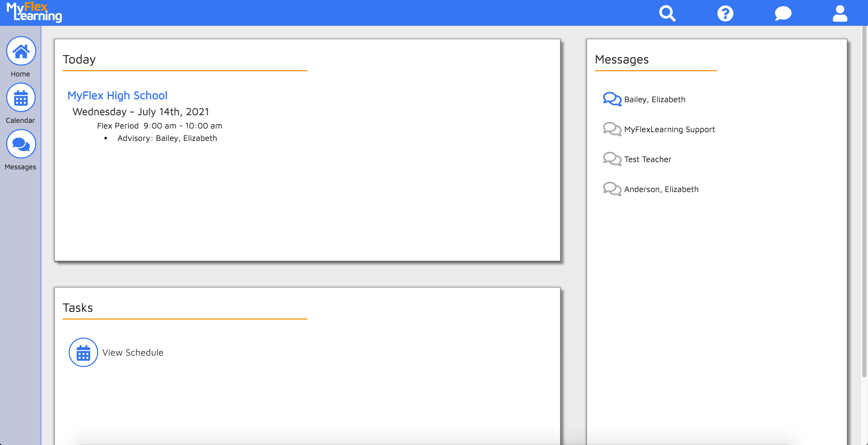Screen dimensions: 868x445
Task: Click the View Schedule text link
Action: point(133,352)
